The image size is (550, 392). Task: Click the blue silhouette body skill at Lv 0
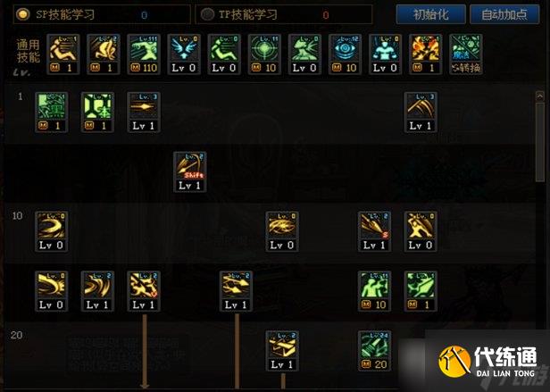386,54
